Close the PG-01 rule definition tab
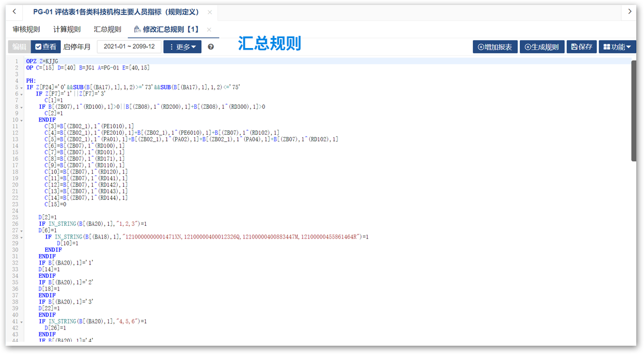This screenshot has width=644, height=354. [x=210, y=12]
